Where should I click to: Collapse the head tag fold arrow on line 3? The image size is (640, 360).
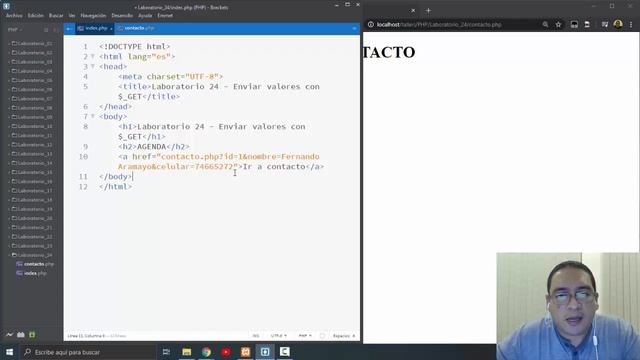point(93,66)
